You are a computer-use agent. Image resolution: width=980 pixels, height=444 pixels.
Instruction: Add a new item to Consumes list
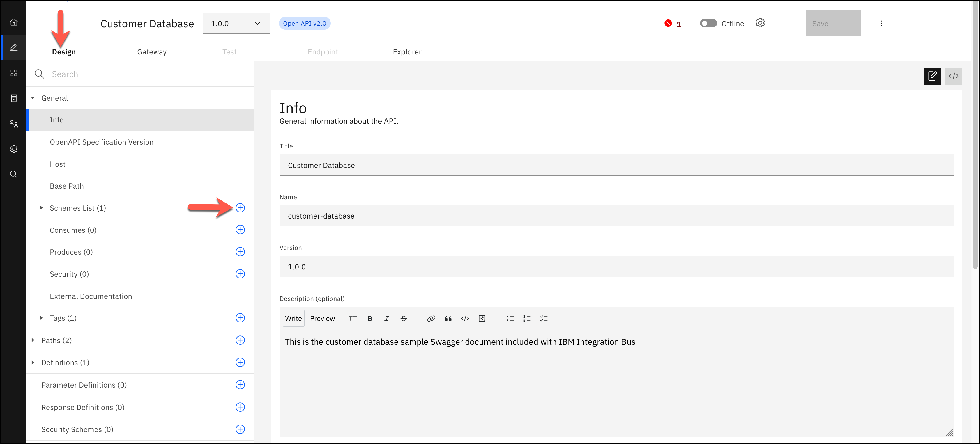(x=240, y=230)
